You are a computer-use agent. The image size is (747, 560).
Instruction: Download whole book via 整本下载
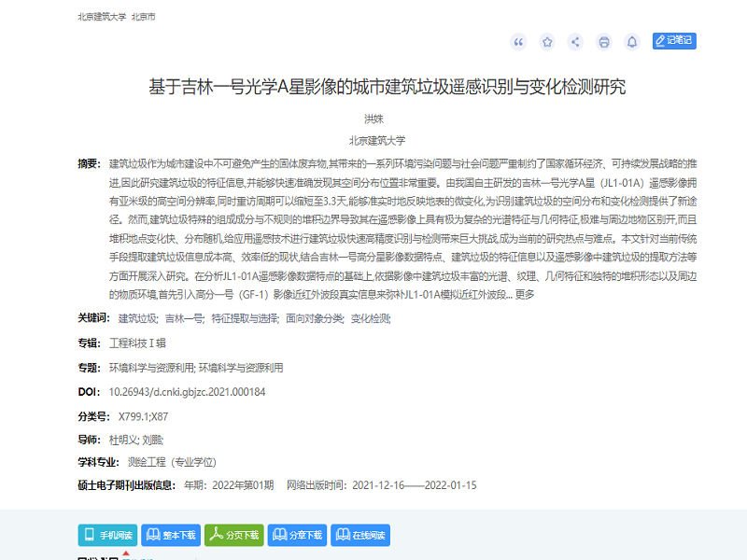pyautogui.click(x=170, y=535)
